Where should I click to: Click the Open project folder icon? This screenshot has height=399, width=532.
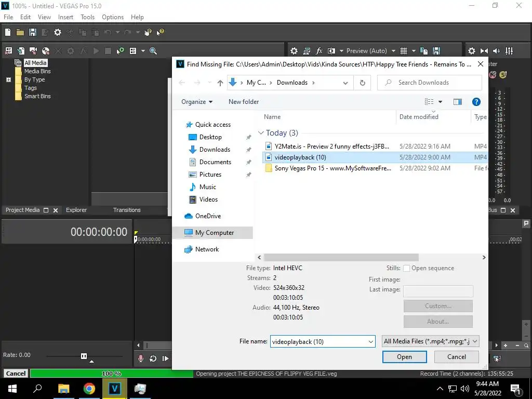[x=20, y=32]
